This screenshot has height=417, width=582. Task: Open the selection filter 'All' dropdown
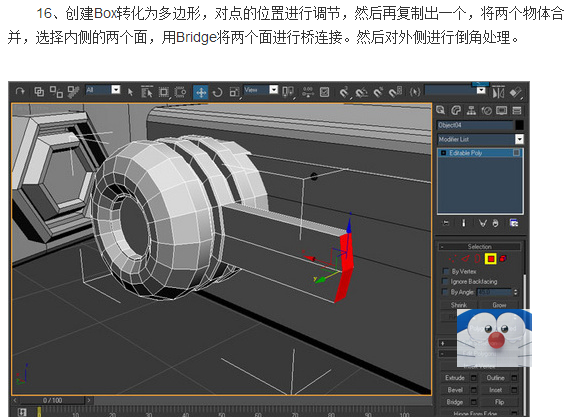coord(116,89)
